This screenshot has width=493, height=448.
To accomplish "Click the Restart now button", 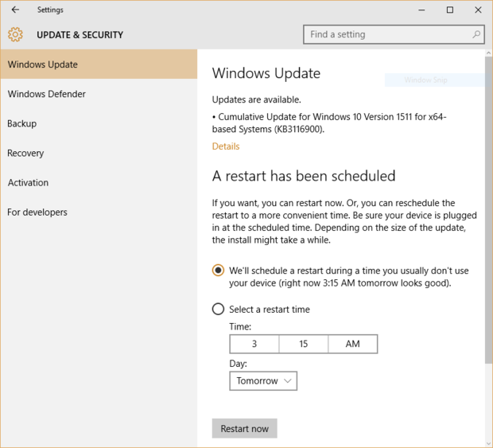I will (x=245, y=428).
